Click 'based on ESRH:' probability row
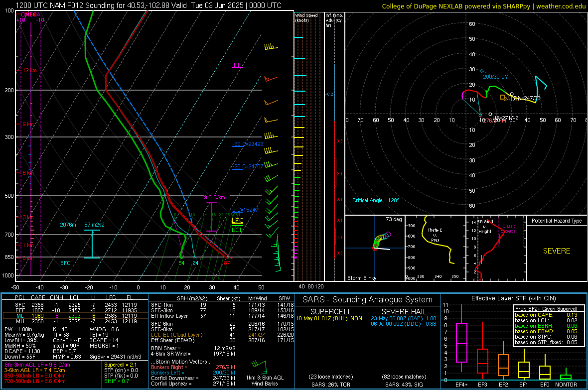The height and width of the screenshot is (390, 588). [546, 326]
